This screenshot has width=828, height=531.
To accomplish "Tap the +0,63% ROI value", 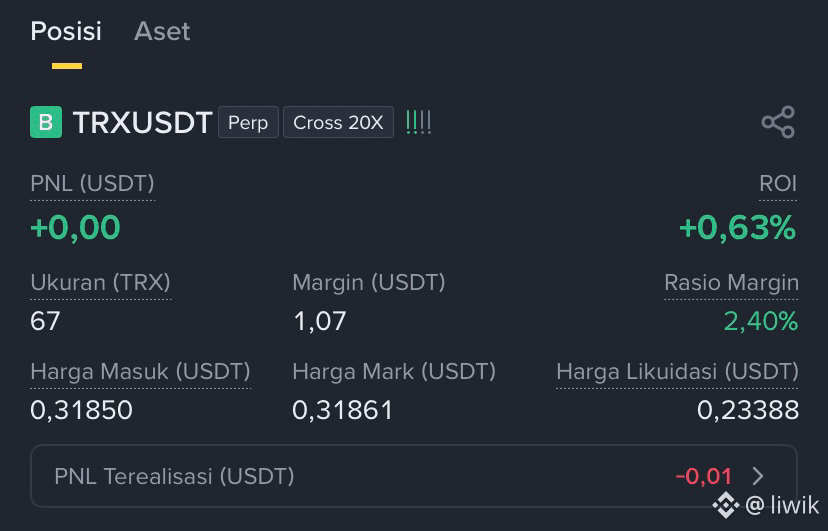I will 738,227.
